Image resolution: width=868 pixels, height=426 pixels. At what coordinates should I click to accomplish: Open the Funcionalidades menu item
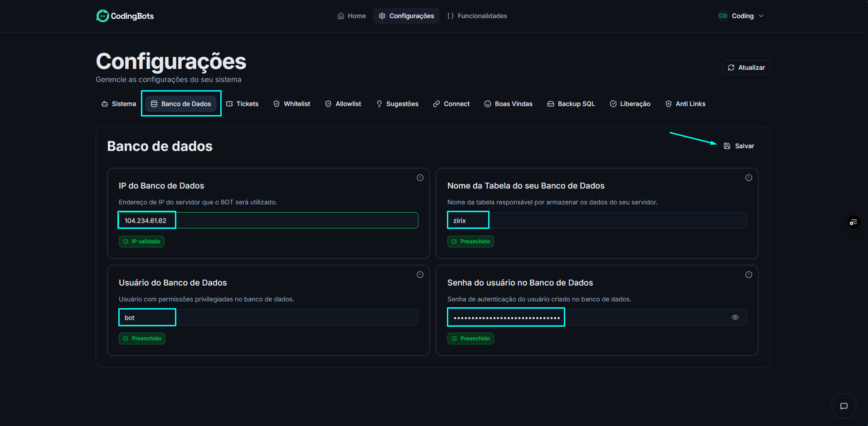[x=477, y=15]
